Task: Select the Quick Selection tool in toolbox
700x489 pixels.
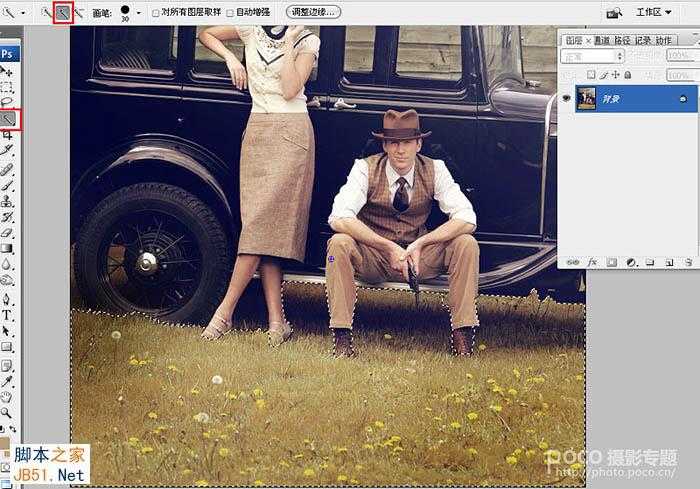Action: [8, 119]
